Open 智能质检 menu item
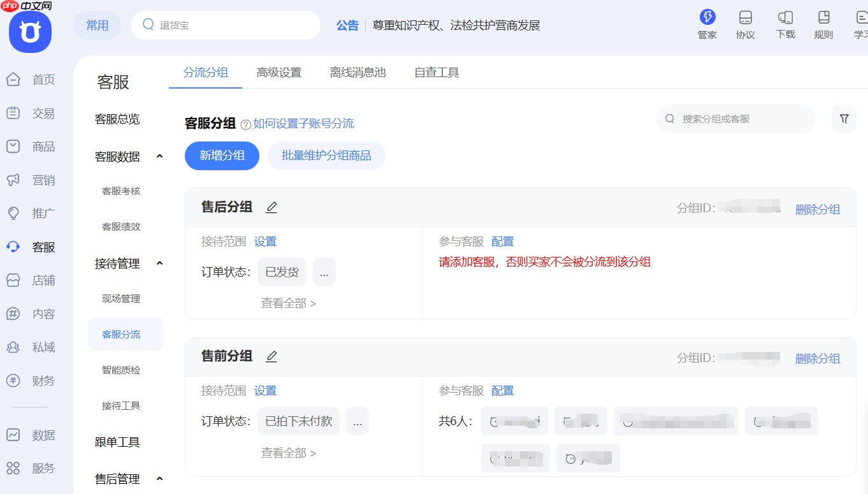 [x=121, y=370]
